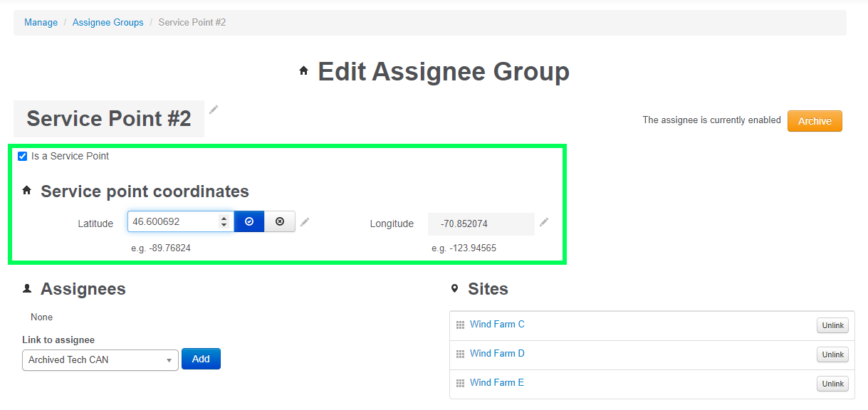Click the drag handle for Wind Farm C
This screenshot has height=410, width=868.
(x=460, y=325)
